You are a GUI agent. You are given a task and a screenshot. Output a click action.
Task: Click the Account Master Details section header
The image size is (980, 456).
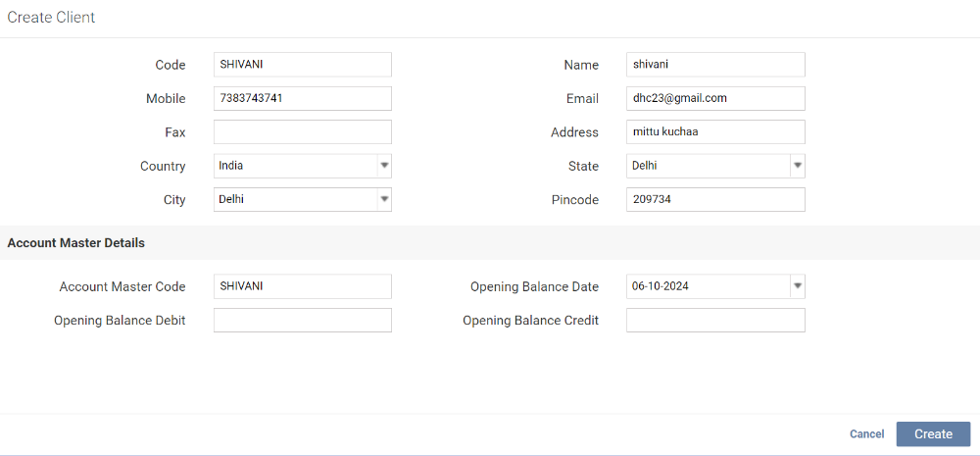[x=76, y=243]
